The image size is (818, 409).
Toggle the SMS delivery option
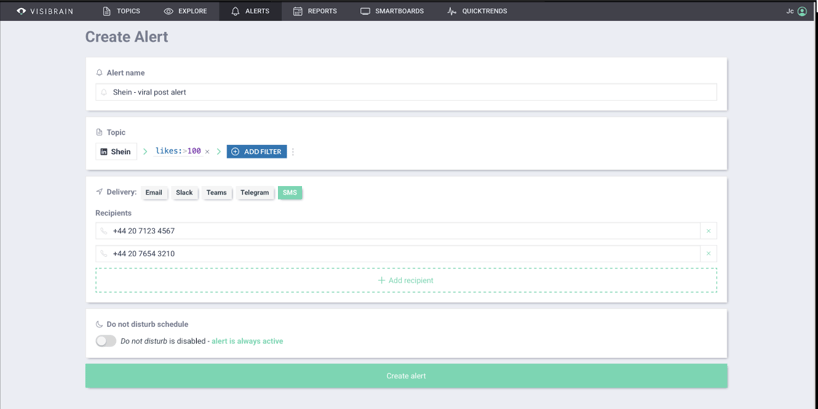(290, 193)
